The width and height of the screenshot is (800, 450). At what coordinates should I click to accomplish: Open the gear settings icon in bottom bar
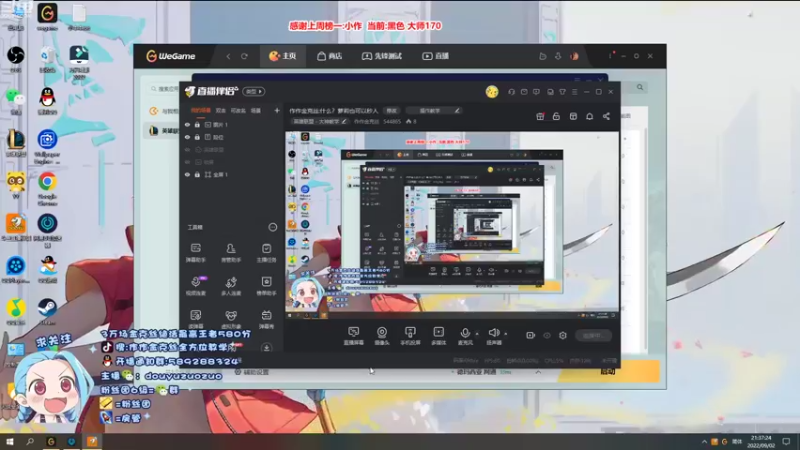tap(563, 335)
